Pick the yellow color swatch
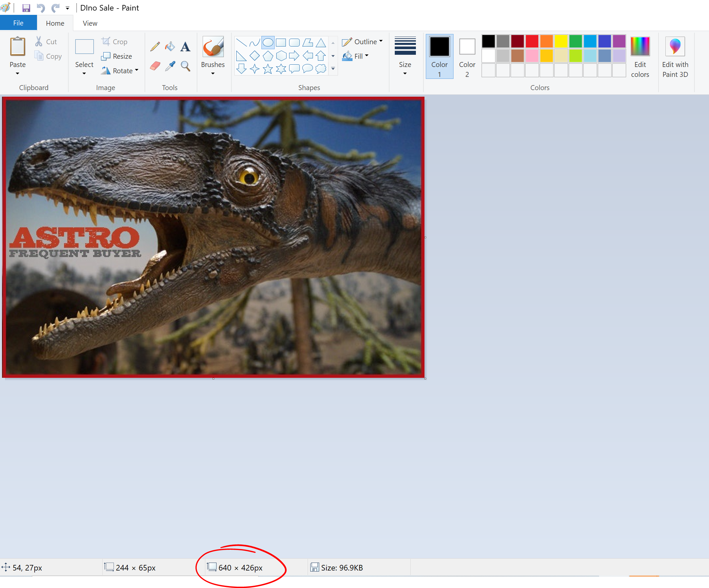This screenshot has width=709, height=588. pyautogui.click(x=561, y=41)
